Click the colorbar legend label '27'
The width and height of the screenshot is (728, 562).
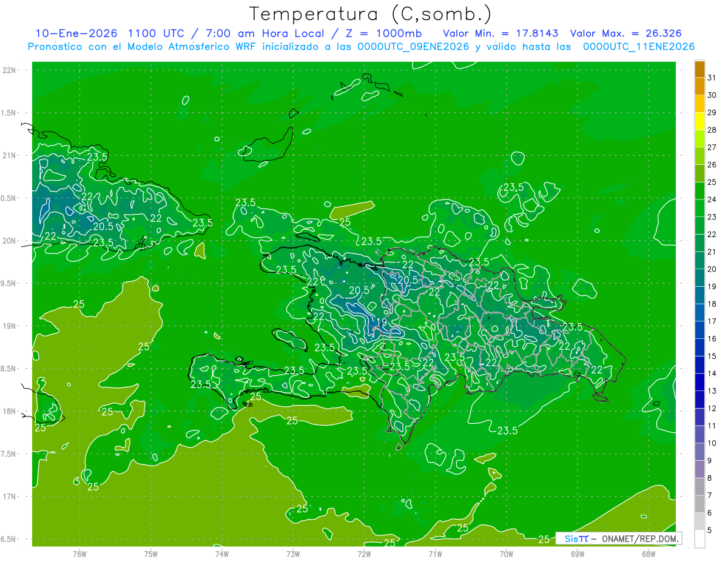point(712,147)
